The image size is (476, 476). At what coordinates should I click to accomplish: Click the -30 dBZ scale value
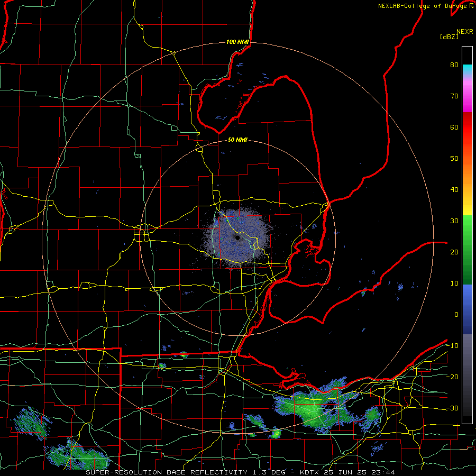tap(452, 408)
